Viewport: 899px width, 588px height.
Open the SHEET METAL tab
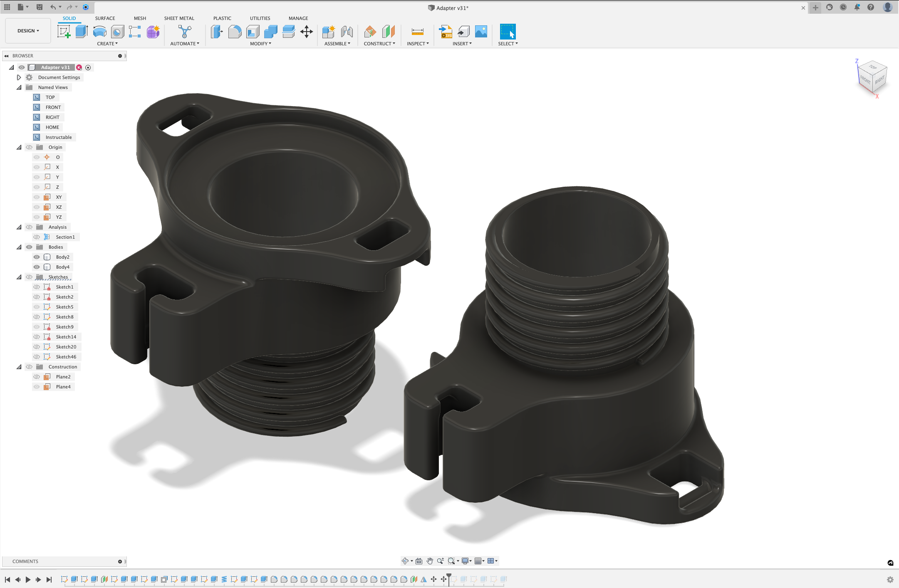179,18
